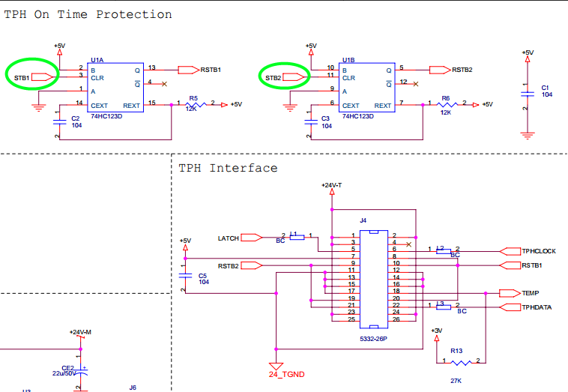Click the +5V symbol above U1B pin 10
This screenshot has width=568, height=392.
[311, 52]
